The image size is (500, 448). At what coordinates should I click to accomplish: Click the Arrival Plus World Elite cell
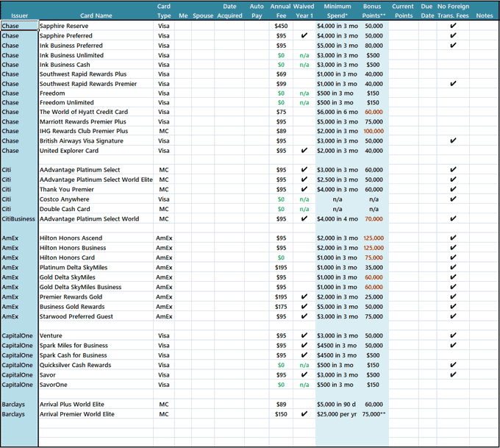(x=96, y=405)
